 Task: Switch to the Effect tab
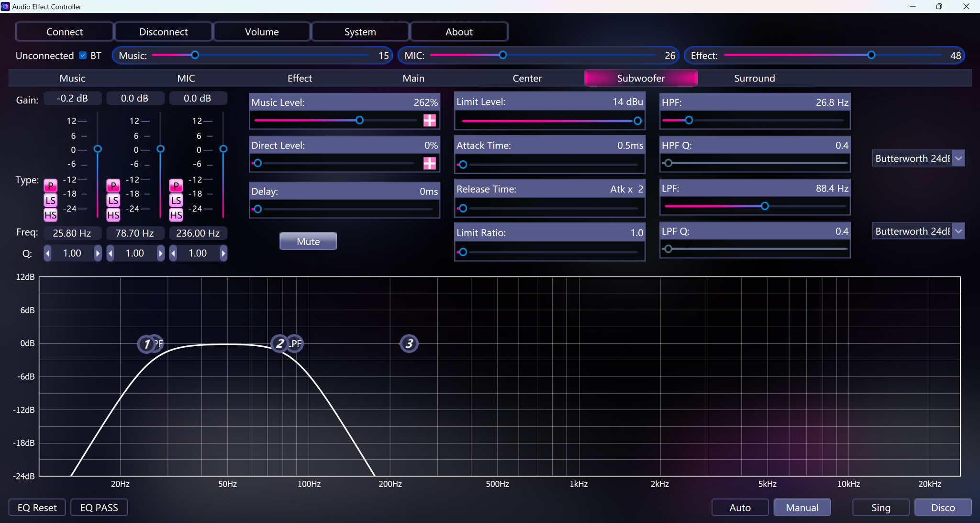tap(300, 78)
